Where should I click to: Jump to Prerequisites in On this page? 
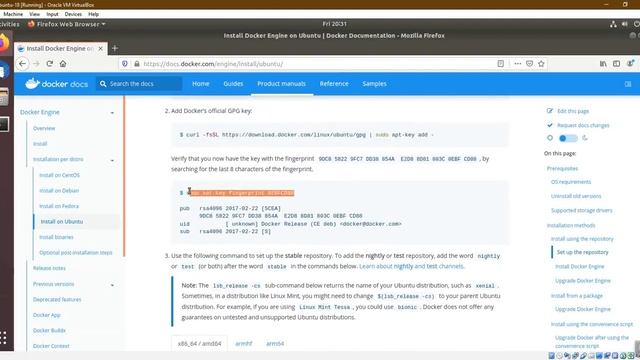562,169
